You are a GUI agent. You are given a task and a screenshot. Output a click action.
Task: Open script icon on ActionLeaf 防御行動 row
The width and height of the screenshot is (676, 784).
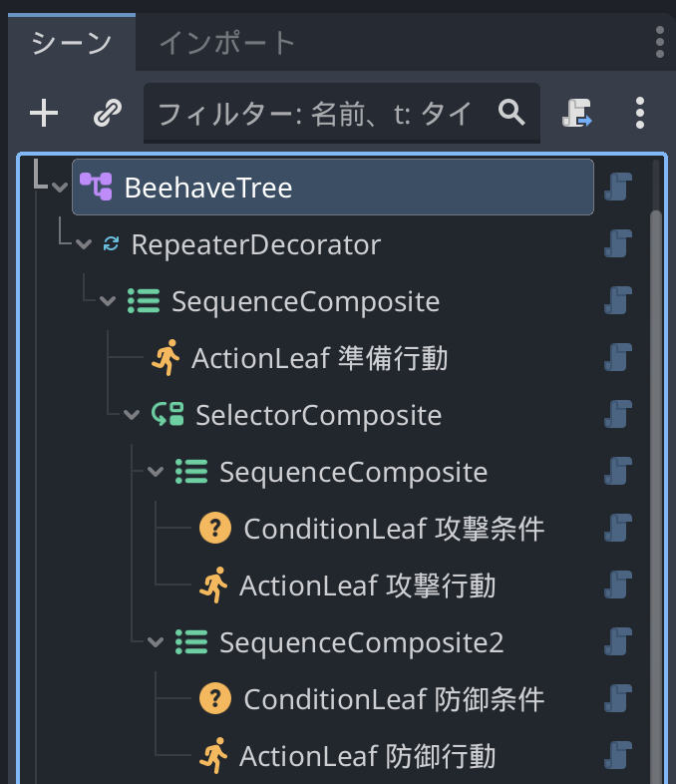click(619, 756)
